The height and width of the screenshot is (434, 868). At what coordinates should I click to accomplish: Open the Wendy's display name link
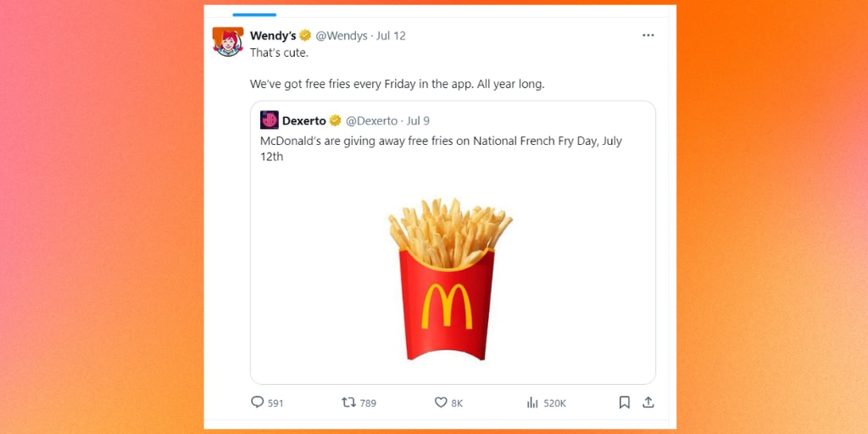coord(274,36)
